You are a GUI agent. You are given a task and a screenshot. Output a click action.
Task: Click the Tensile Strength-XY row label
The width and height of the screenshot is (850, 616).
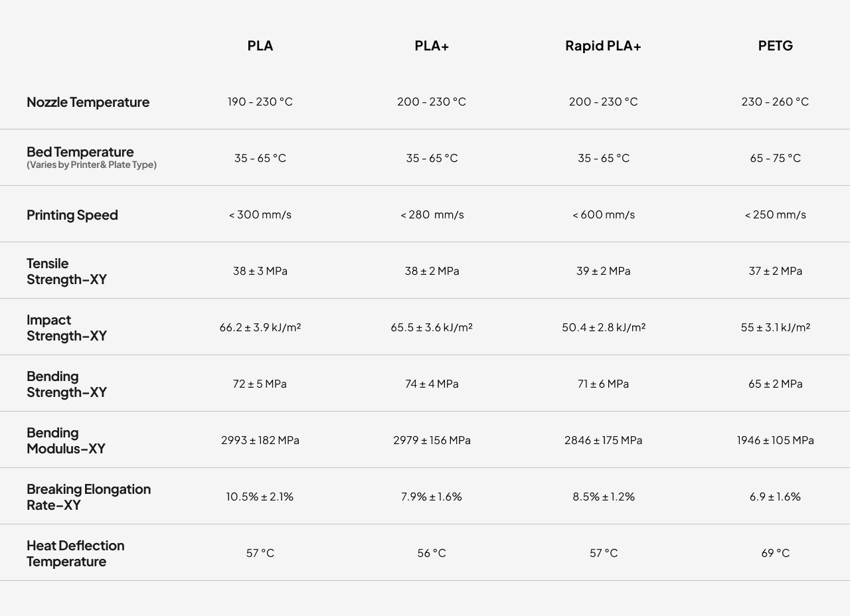point(66,271)
